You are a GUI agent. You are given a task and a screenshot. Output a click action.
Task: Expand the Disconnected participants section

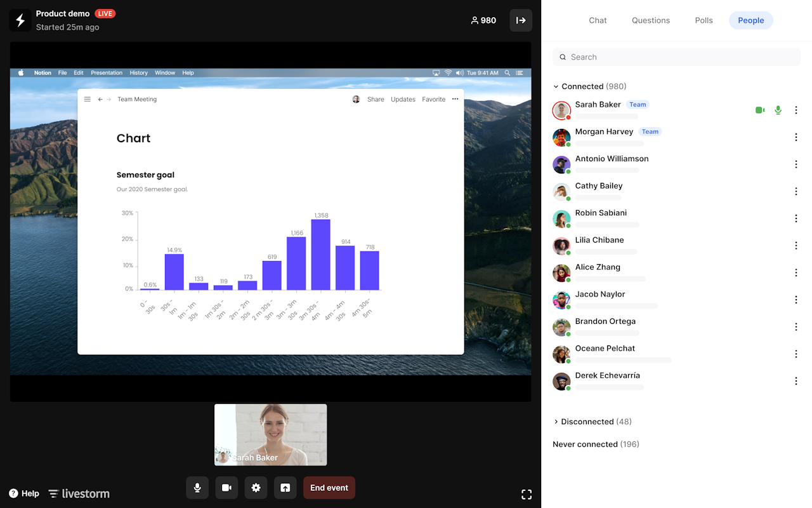(556, 422)
